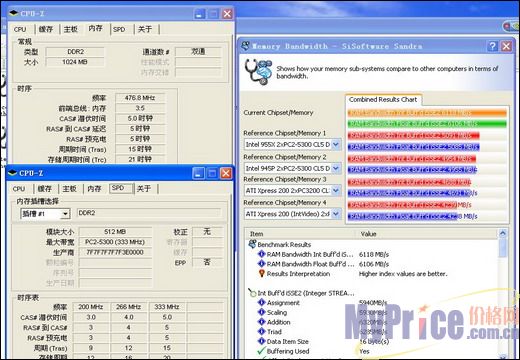Click the 6106 MB/s value
520x360 pixels.
(x=374, y=264)
